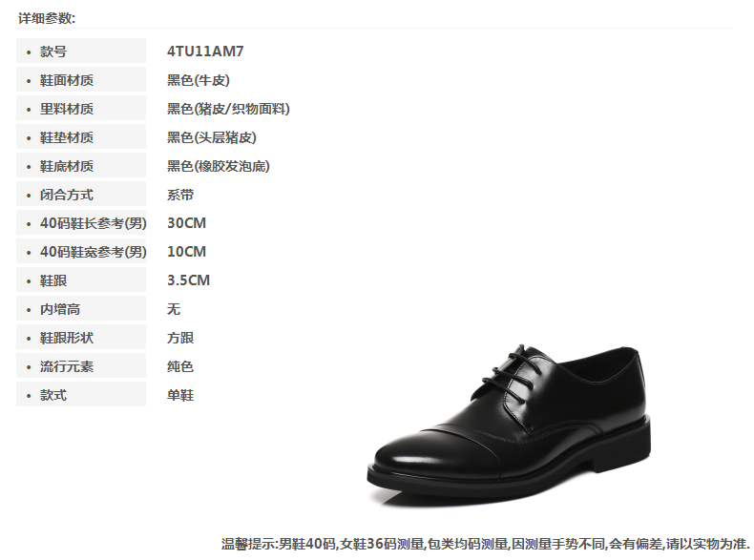
Task: Click the style number 4TU11AM7
Action: [x=205, y=51]
